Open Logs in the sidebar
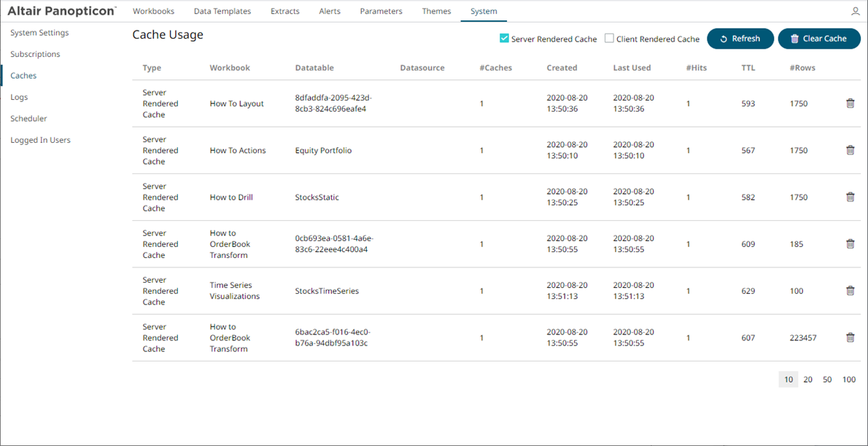The image size is (868, 446). click(x=19, y=97)
